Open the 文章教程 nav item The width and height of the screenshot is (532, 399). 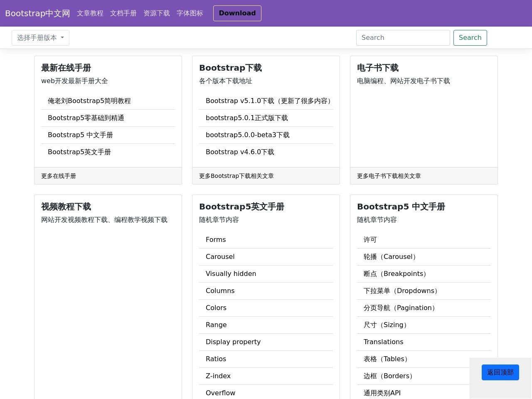90,13
